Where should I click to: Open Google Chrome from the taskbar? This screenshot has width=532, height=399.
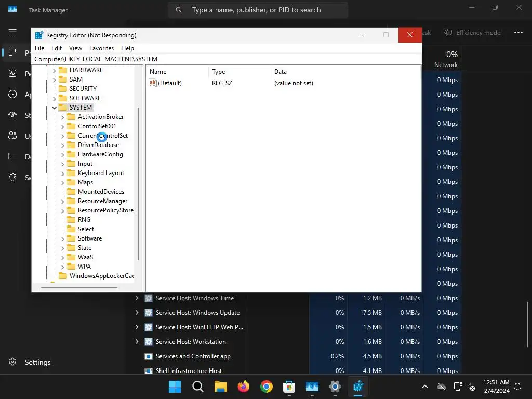(x=267, y=387)
